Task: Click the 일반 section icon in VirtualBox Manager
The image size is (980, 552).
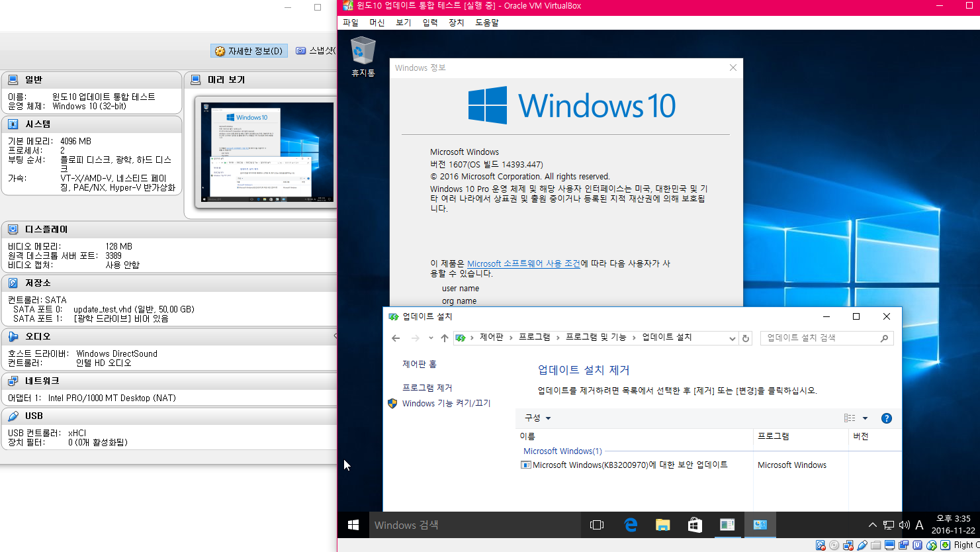Action: click(13, 79)
